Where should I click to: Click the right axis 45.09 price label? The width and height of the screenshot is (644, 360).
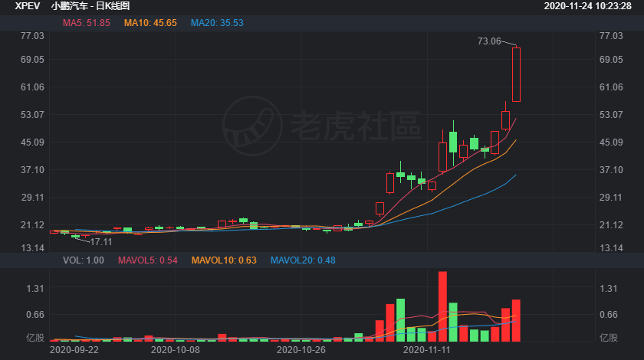pos(611,142)
